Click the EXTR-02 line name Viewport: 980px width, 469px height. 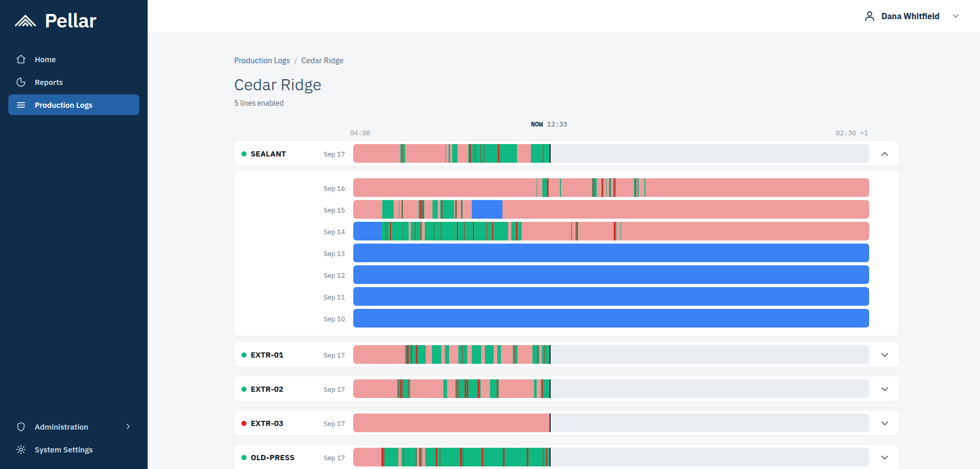tap(267, 389)
